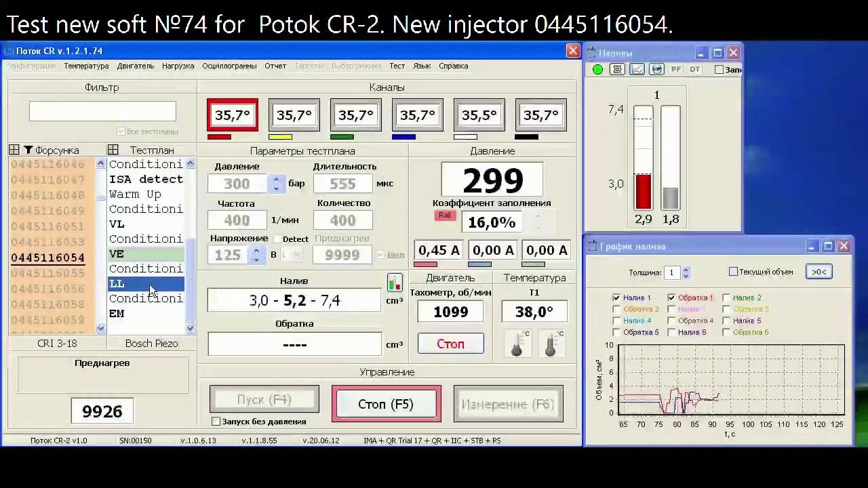Open the Осциллограммы menu
The image size is (868, 488).
point(229,66)
